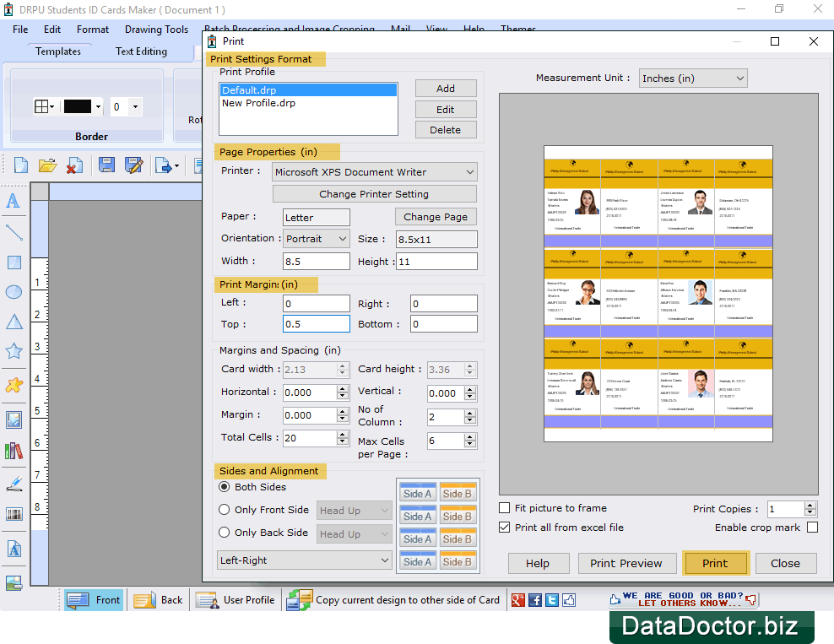Viewport: 834px width, 644px height.
Task: Click the close document red-X icon
Action: [x=74, y=165]
